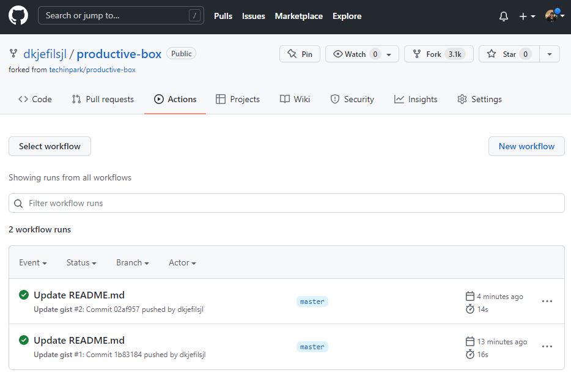Expand the Status filter dropdown
This screenshot has height=392, width=571.
[81, 262]
